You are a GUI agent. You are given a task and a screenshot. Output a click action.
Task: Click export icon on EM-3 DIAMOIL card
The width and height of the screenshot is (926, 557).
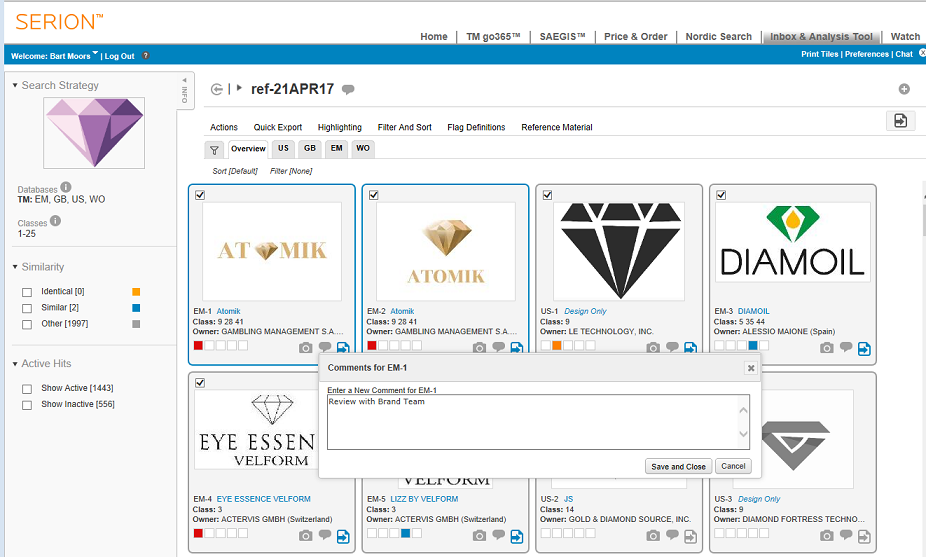864,348
